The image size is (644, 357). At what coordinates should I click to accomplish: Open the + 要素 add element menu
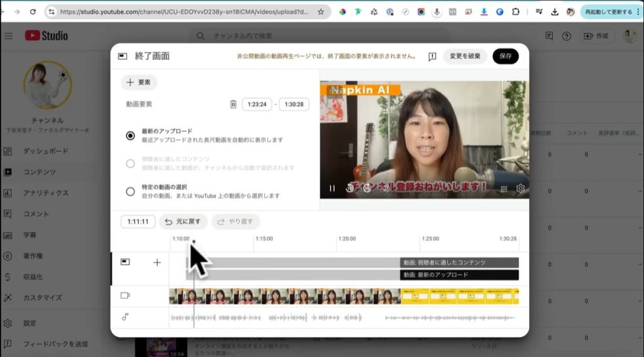point(139,82)
